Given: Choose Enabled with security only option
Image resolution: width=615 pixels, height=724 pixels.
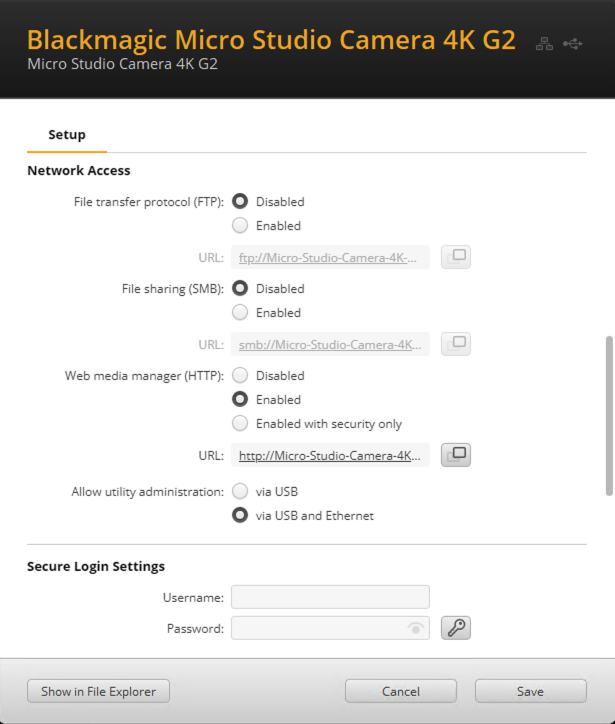Looking at the screenshot, I should 240,423.
